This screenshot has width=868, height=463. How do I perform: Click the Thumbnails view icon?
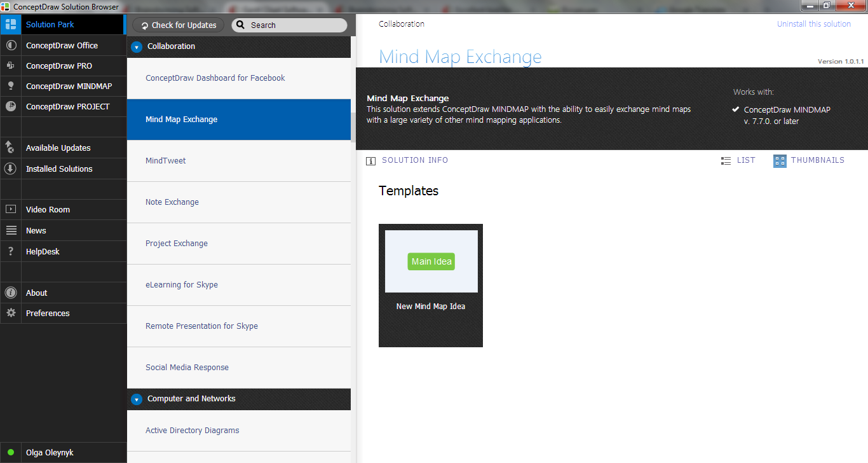tap(780, 161)
